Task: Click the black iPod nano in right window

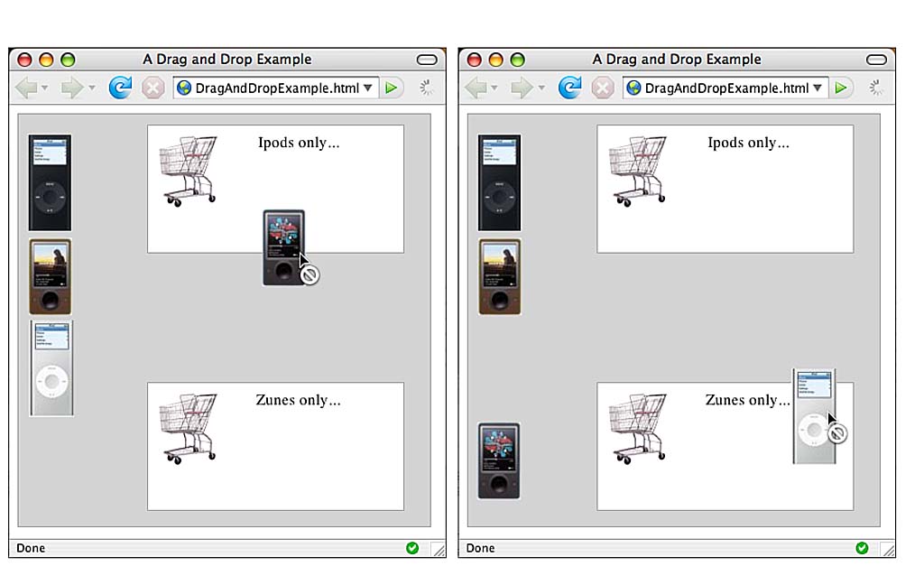Action: tap(500, 182)
